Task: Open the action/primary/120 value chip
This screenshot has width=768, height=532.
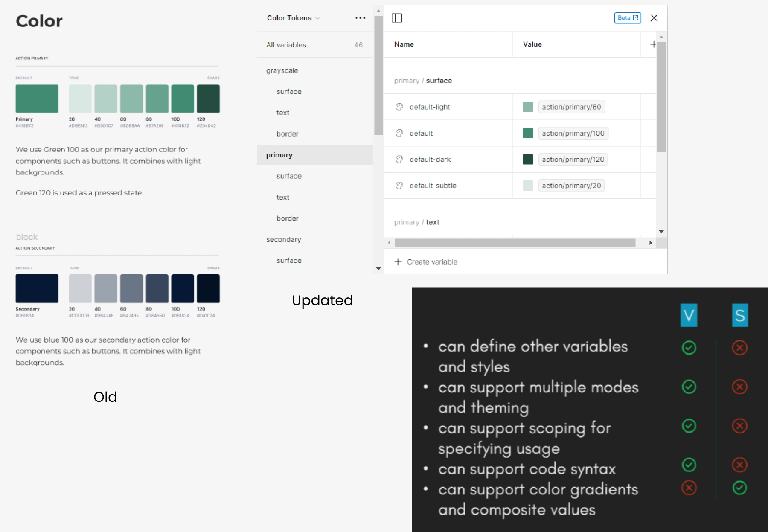Action: point(573,160)
